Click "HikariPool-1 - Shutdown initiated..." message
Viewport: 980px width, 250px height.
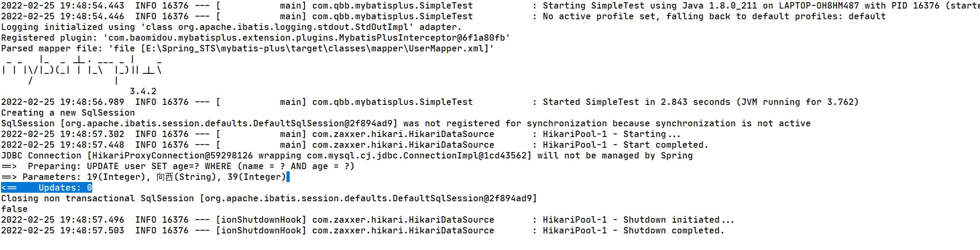tap(638, 220)
